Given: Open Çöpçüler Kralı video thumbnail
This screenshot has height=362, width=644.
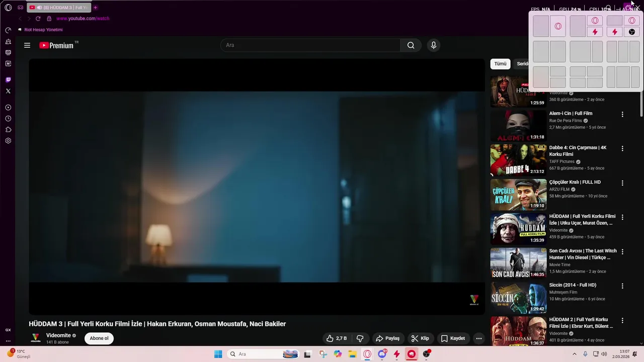Looking at the screenshot, I should pos(518,195).
